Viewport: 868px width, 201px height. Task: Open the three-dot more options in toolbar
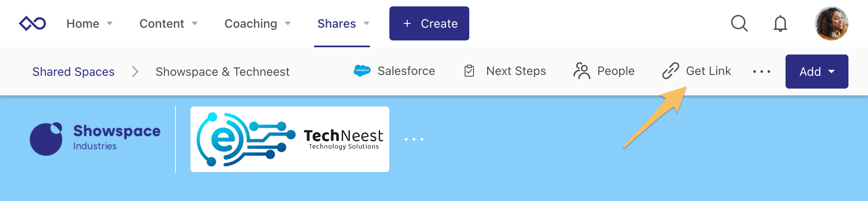click(x=761, y=72)
